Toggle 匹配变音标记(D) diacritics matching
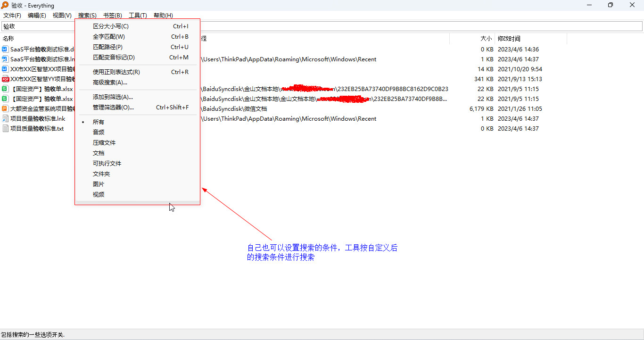This screenshot has width=644, height=340. [x=137, y=58]
